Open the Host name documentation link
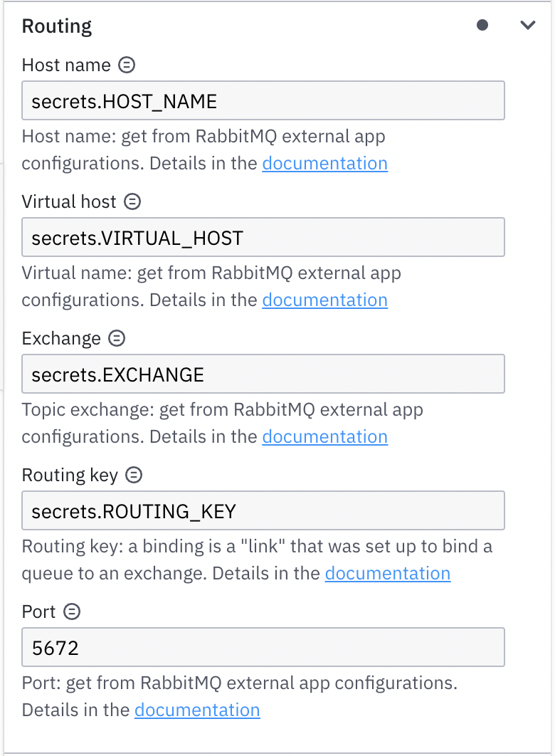Image resolution: width=555 pixels, height=756 pixels. (324, 163)
